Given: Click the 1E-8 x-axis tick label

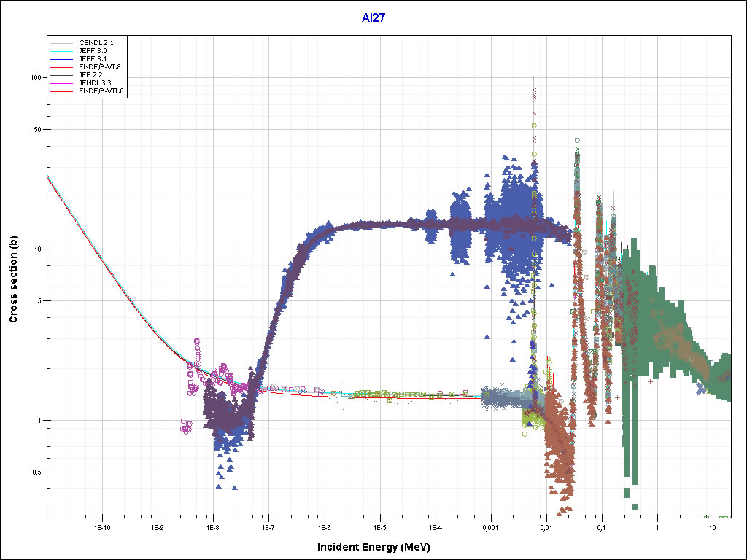Looking at the screenshot, I should (213, 526).
